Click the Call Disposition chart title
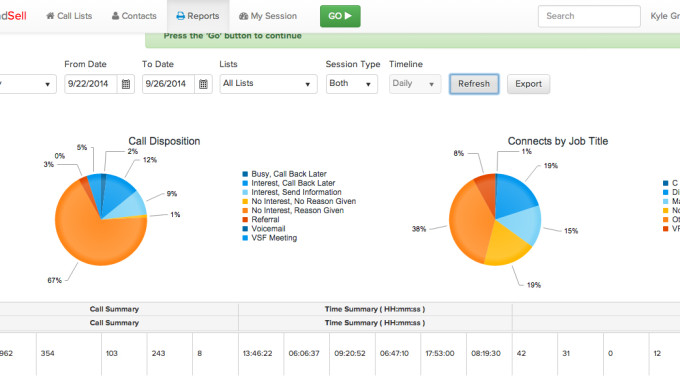The width and height of the screenshot is (680, 380). [x=164, y=141]
